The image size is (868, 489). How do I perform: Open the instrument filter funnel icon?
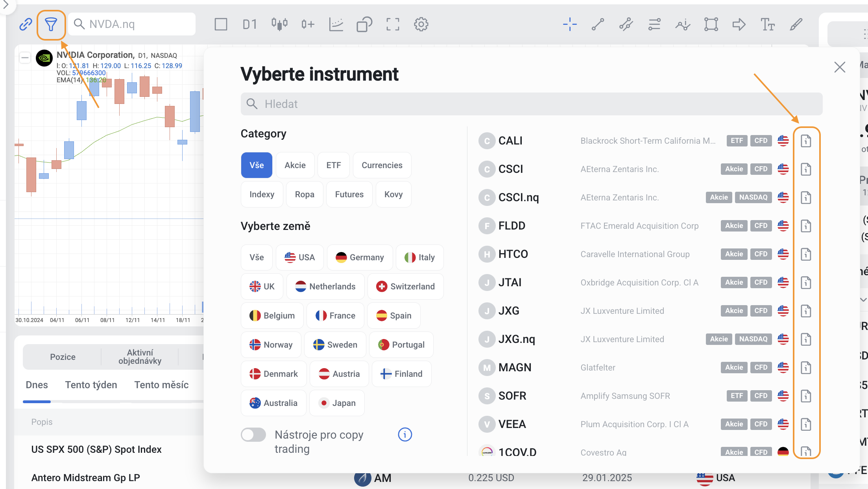pyautogui.click(x=51, y=24)
